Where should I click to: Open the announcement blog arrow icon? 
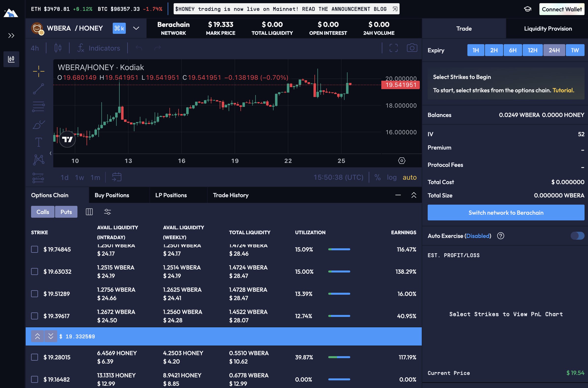tap(395, 9)
